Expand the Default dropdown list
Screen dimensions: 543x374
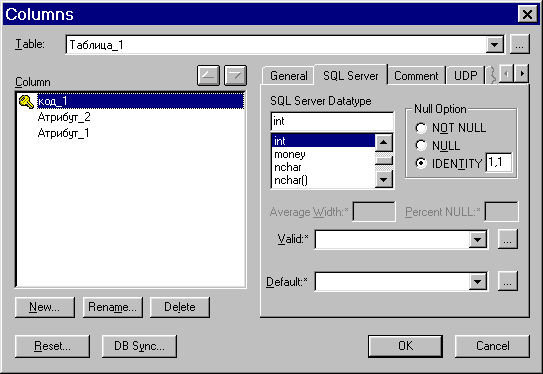tap(478, 281)
